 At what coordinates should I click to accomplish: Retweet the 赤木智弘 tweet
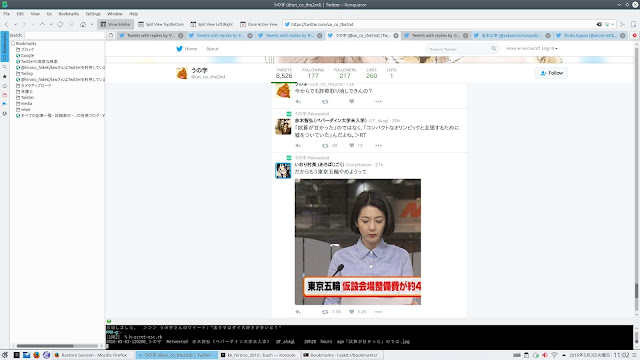(x=325, y=145)
